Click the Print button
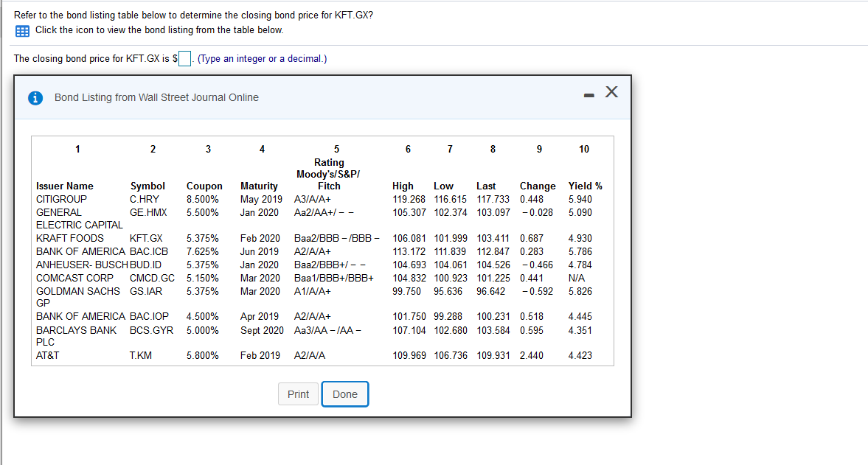868x465 pixels. [298, 394]
